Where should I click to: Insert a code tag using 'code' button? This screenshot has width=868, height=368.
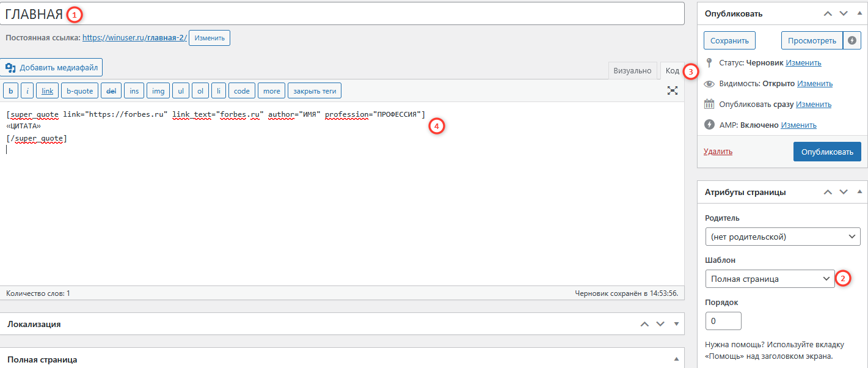coord(242,91)
